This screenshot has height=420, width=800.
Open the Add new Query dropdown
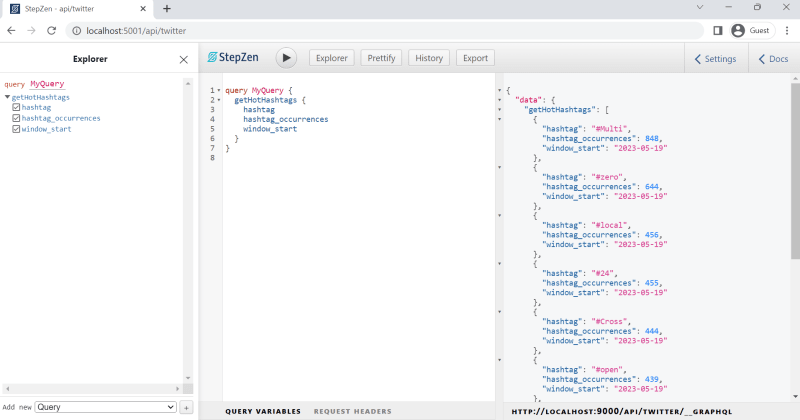(105, 407)
